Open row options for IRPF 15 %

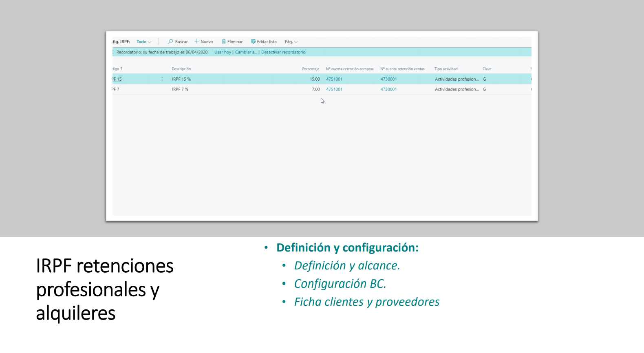pyautogui.click(x=162, y=79)
